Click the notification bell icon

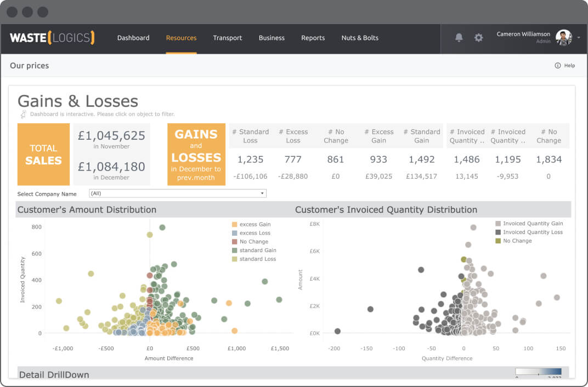459,38
